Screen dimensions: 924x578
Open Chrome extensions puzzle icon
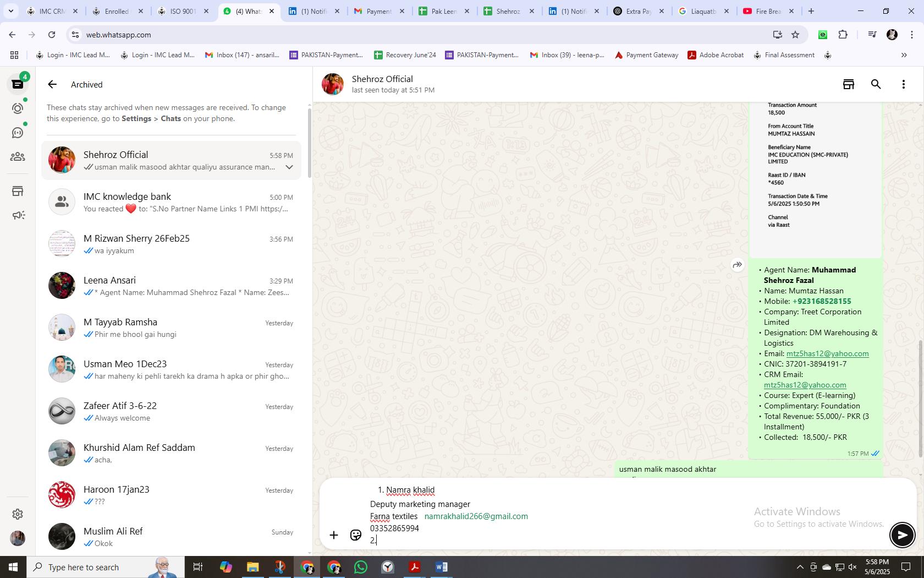[x=843, y=35]
